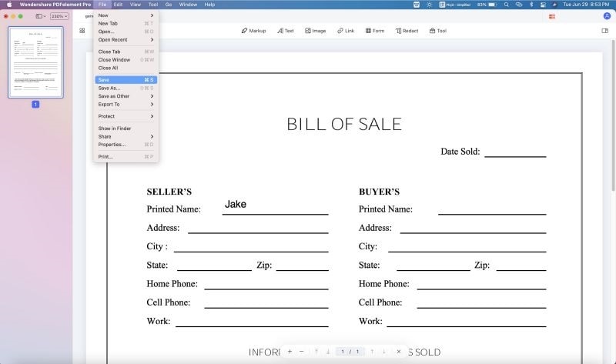Select the Image tool
The image size is (616, 364).
(x=316, y=31)
